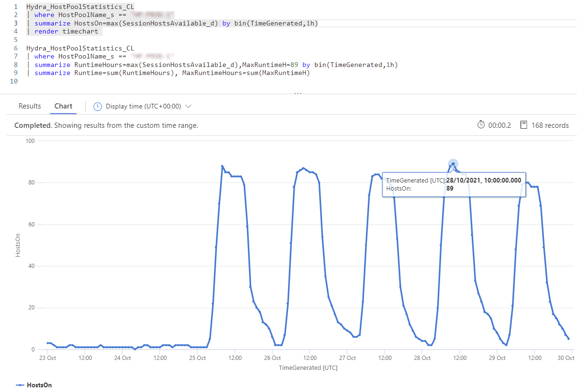
Task: Select the Chart tab
Action: 63,106
